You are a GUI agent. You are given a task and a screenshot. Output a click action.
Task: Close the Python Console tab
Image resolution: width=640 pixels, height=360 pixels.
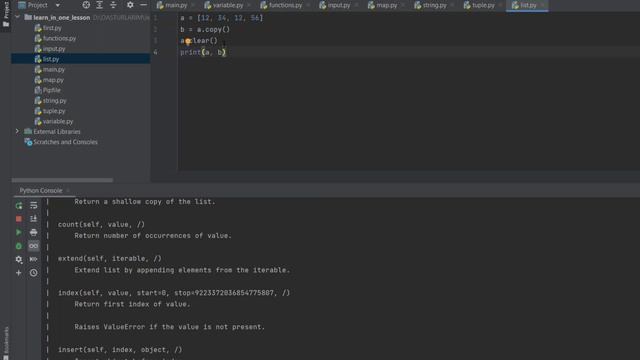coord(68,191)
